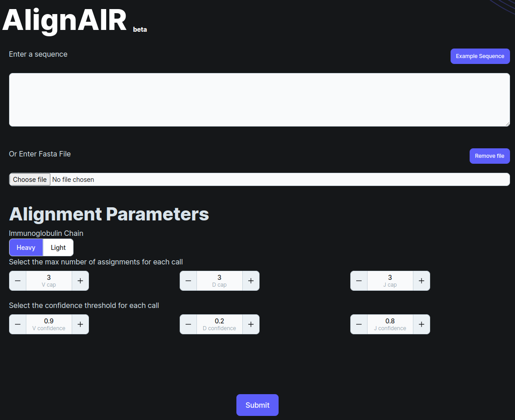Image resolution: width=515 pixels, height=420 pixels.
Task: Click the V cap number field
Action: pyautogui.click(x=49, y=278)
